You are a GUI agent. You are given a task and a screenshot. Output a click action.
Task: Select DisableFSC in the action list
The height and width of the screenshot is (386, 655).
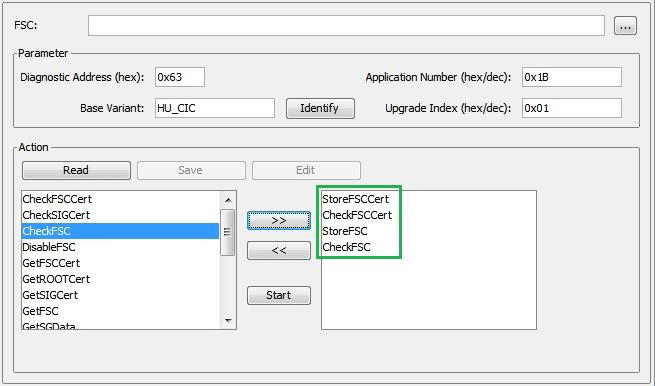(x=120, y=247)
